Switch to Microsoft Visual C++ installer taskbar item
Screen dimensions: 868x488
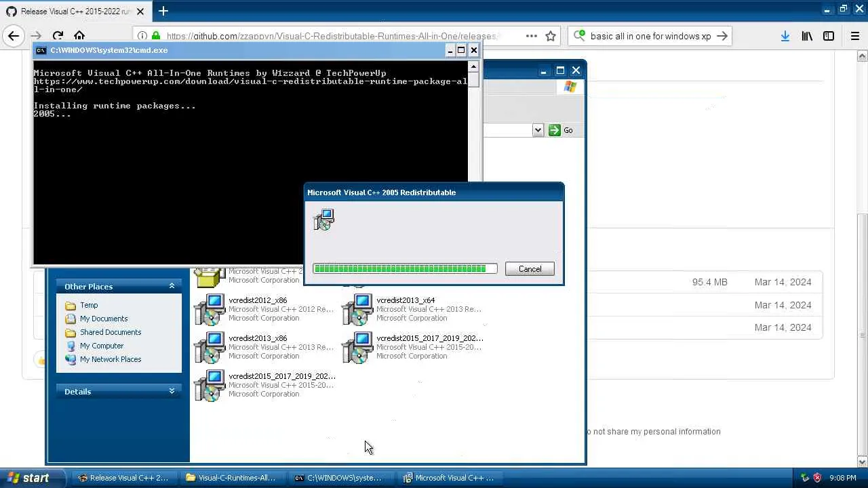[448, 478]
